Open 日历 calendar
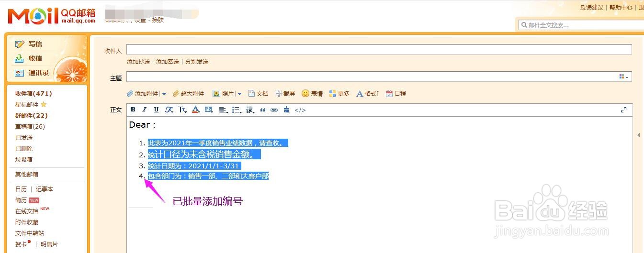The width and height of the screenshot is (644, 253). click(21, 189)
